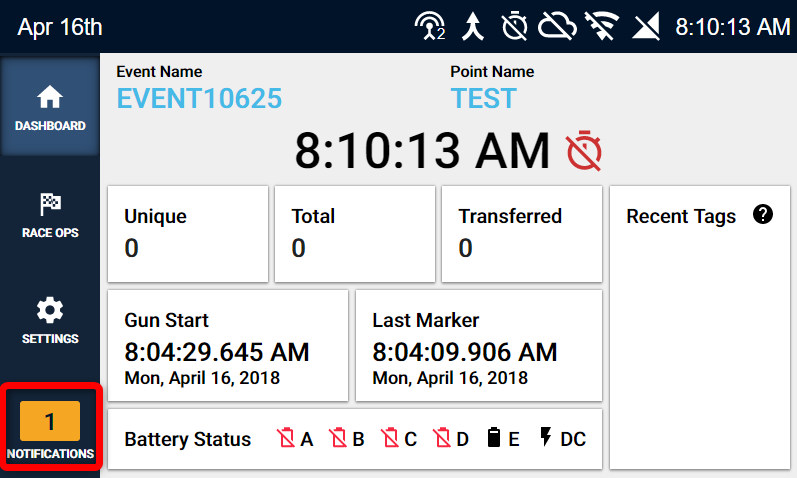
Task: Click the red timer-off icon beside clock
Action: [585, 151]
